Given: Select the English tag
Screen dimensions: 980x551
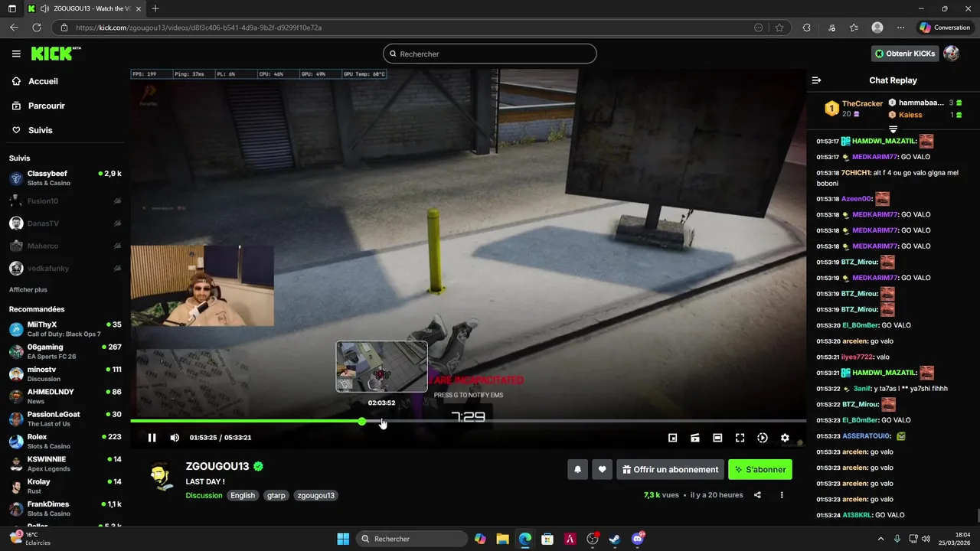Looking at the screenshot, I should 243,495.
